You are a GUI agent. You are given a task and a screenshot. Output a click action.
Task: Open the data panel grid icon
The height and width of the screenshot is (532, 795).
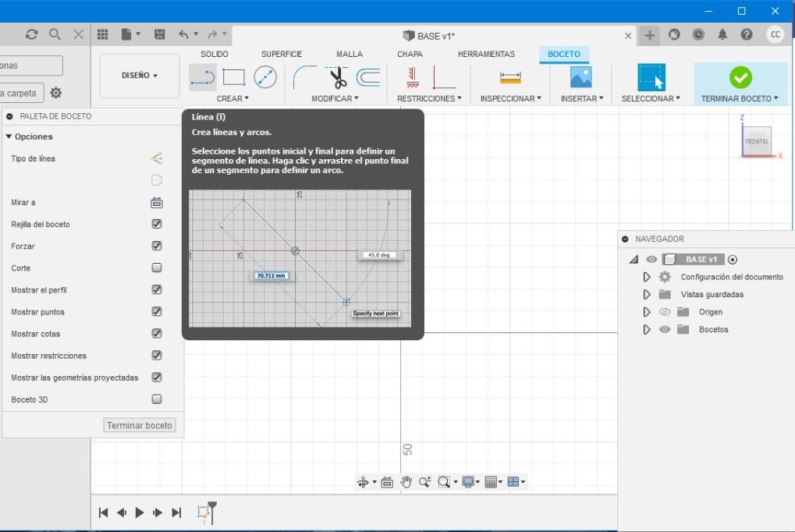(x=102, y=34)
